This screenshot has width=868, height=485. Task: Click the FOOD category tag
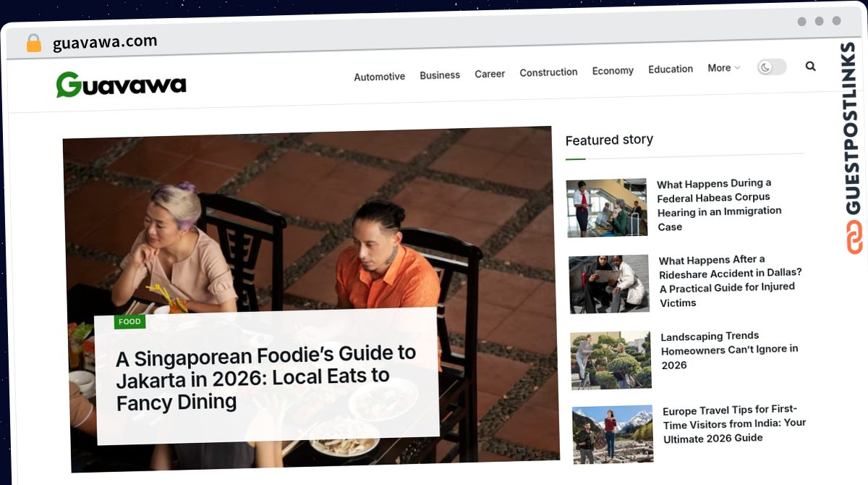[x=129, y=321]
